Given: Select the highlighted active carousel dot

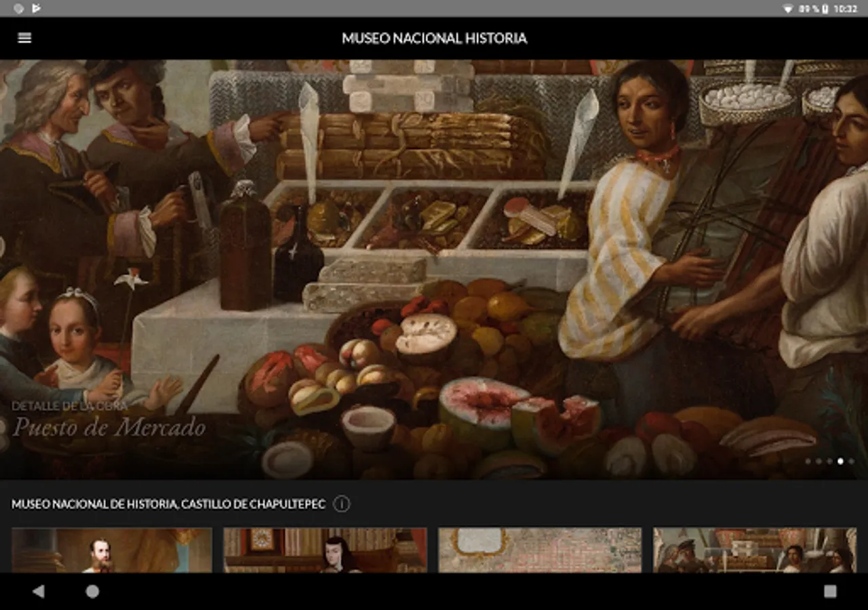Looking at the screenshot, I should [840, 461].
